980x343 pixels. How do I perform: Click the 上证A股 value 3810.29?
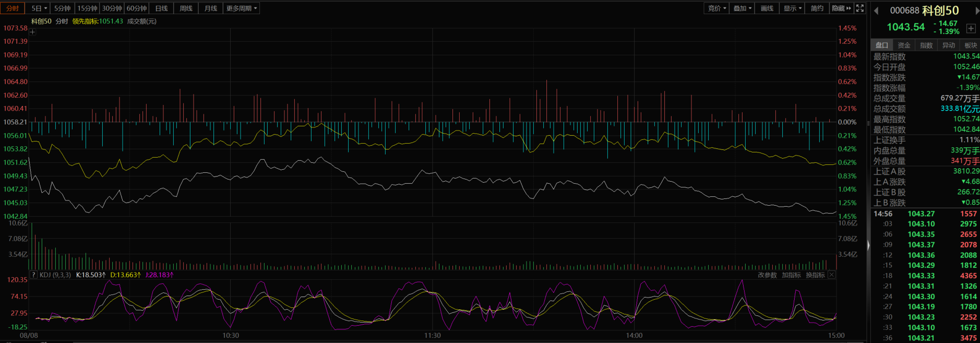point(966,171)
